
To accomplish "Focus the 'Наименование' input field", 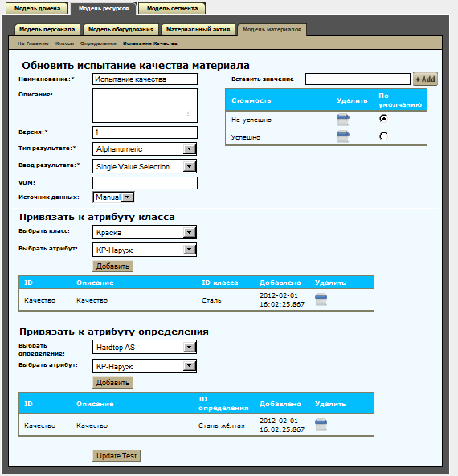I will (145, 79).
